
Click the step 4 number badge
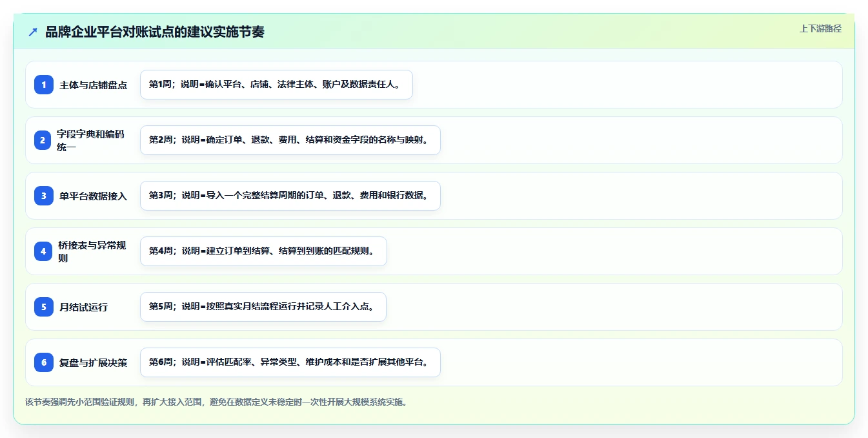point(43,251)
